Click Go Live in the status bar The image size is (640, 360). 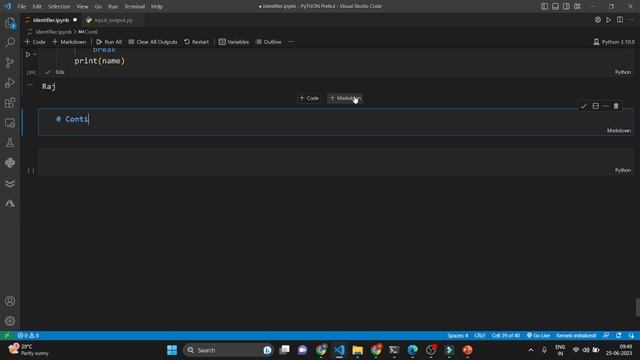[x=538, y=335]
